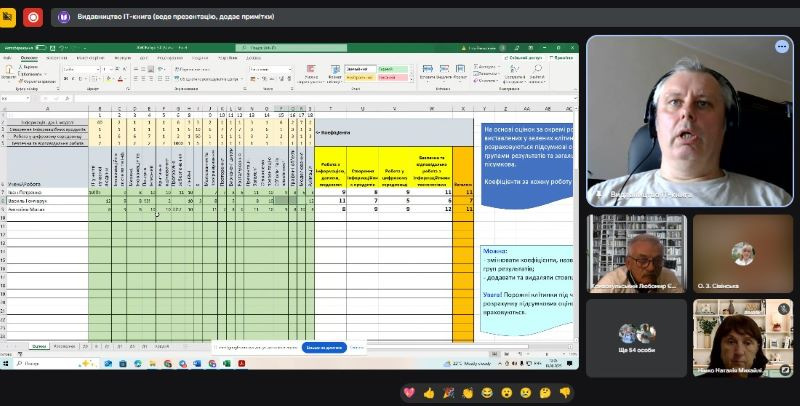Click the Sort and Filter icon
800x406 pixels.
click(514, 69)
